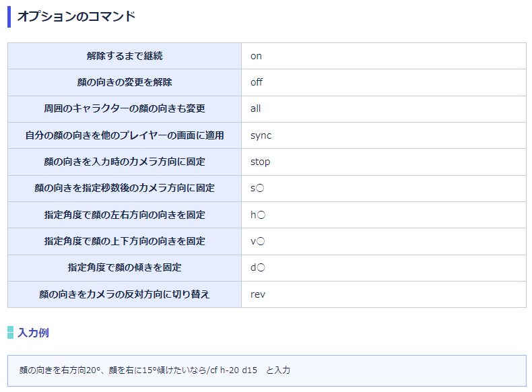
Task: Click the command value 'off'
Action: 257,82
